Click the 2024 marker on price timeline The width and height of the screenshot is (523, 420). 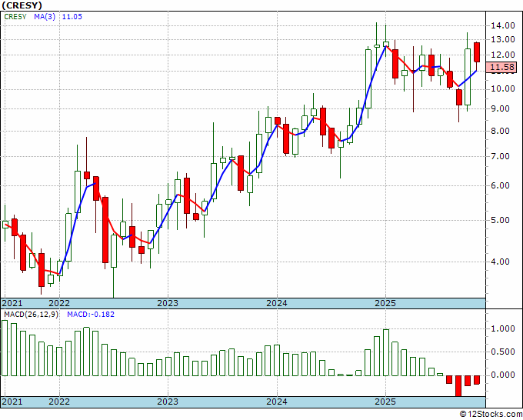point(277,303)
